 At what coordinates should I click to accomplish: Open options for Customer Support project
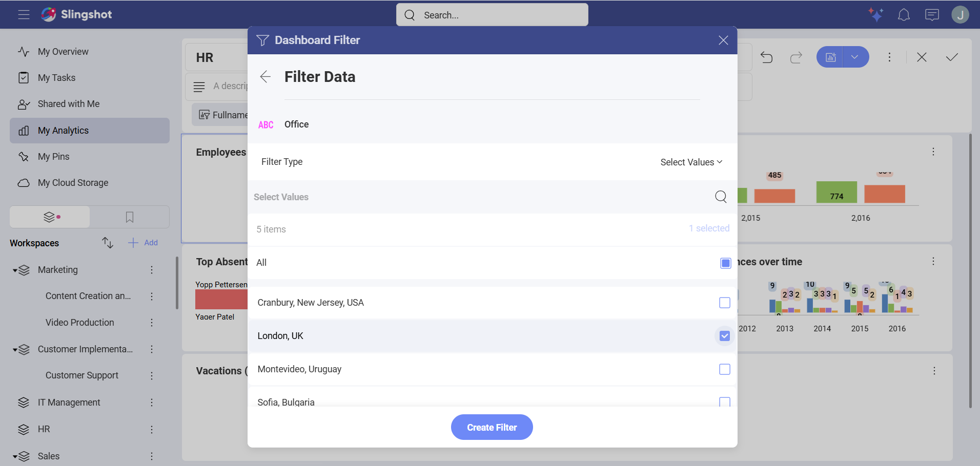pyautogui.click(x=152, y=376)
